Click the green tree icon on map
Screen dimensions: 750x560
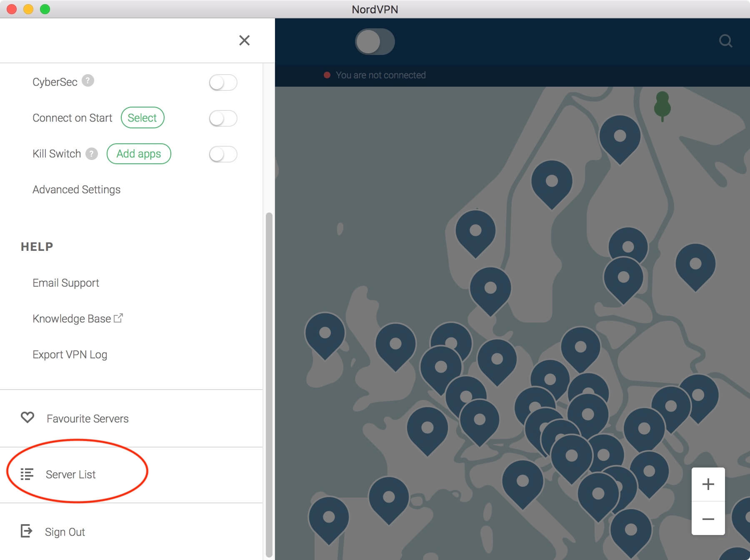(662, 106)
